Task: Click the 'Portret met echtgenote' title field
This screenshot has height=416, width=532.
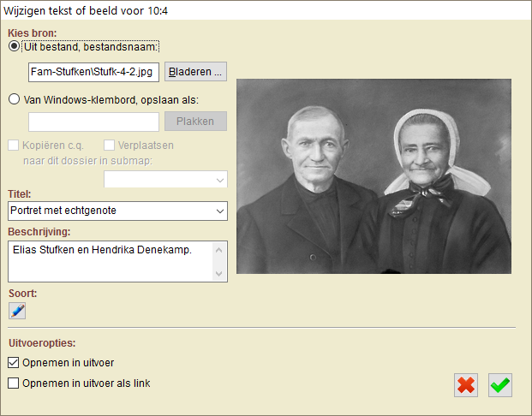Action: [x=111, y=211]
